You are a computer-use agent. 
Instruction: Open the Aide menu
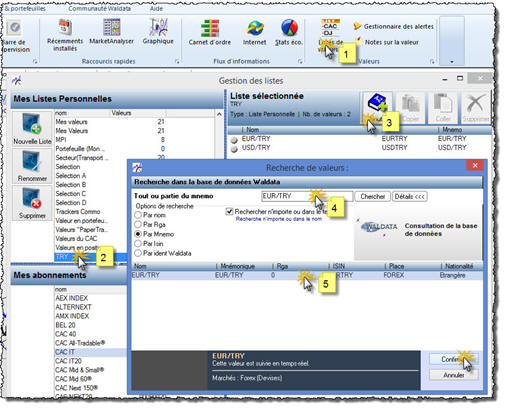click(156, 8)
